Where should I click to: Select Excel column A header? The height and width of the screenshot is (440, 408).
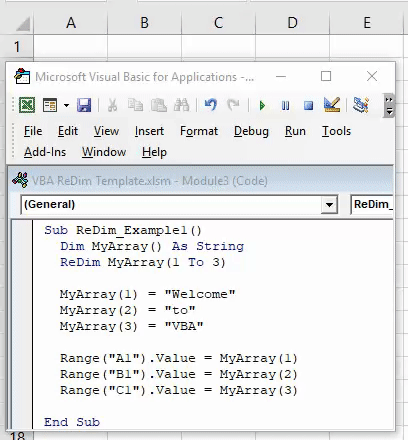(x=71, y=23)
